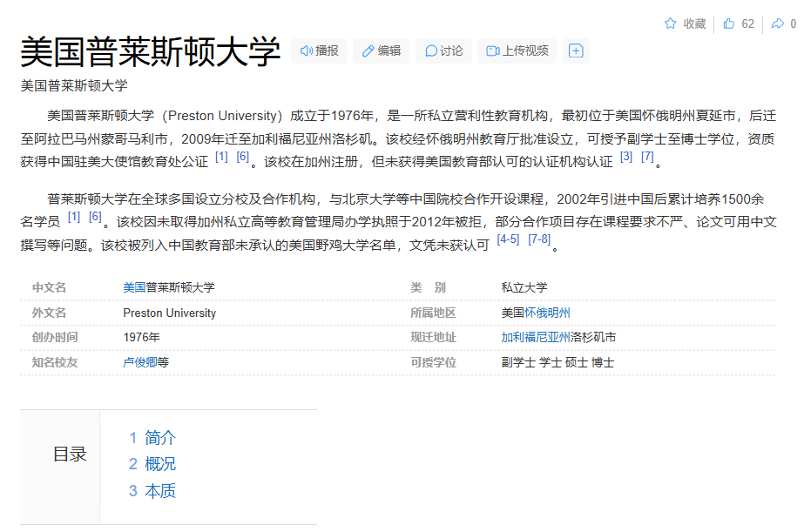Go to 本质 section in 目录
The height and width of the screenshot is (532, 804).
pyautogui.click(x=159, y=491)
